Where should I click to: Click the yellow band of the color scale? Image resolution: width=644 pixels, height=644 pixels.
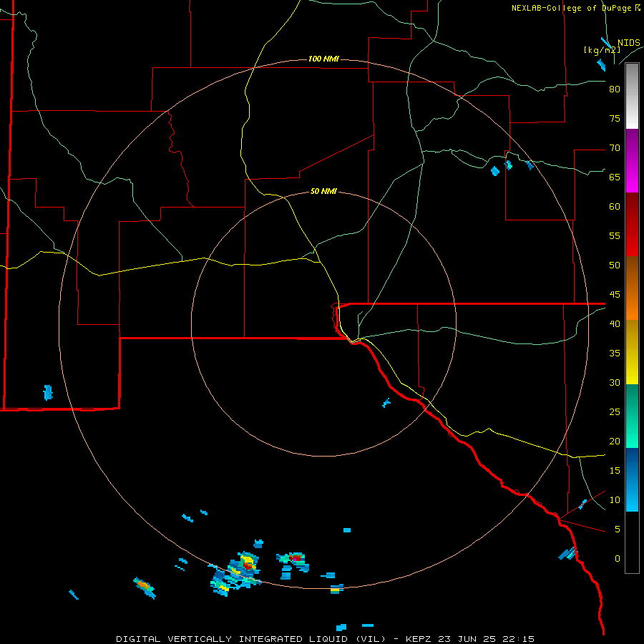[632, 352]
